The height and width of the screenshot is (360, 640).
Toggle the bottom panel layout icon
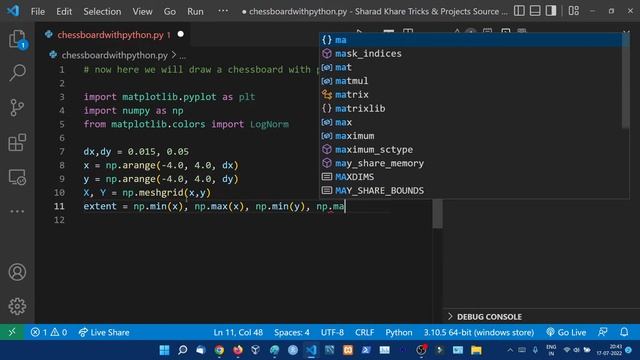tap(535, 11)
